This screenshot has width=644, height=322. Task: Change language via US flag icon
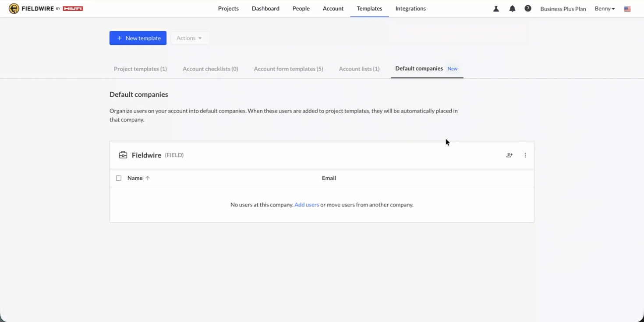(627, 9)
